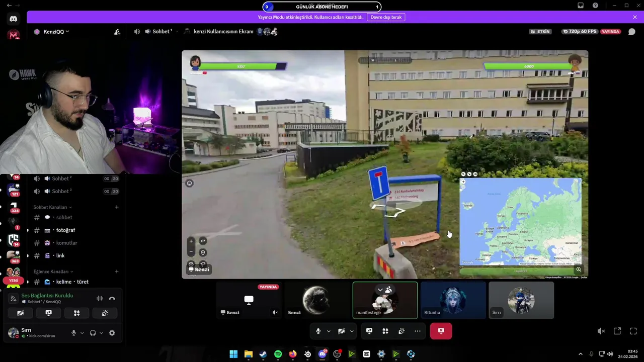Pop out the stream window
The width and height of the screenshot is (644, 362).
(x=617, y=331)
